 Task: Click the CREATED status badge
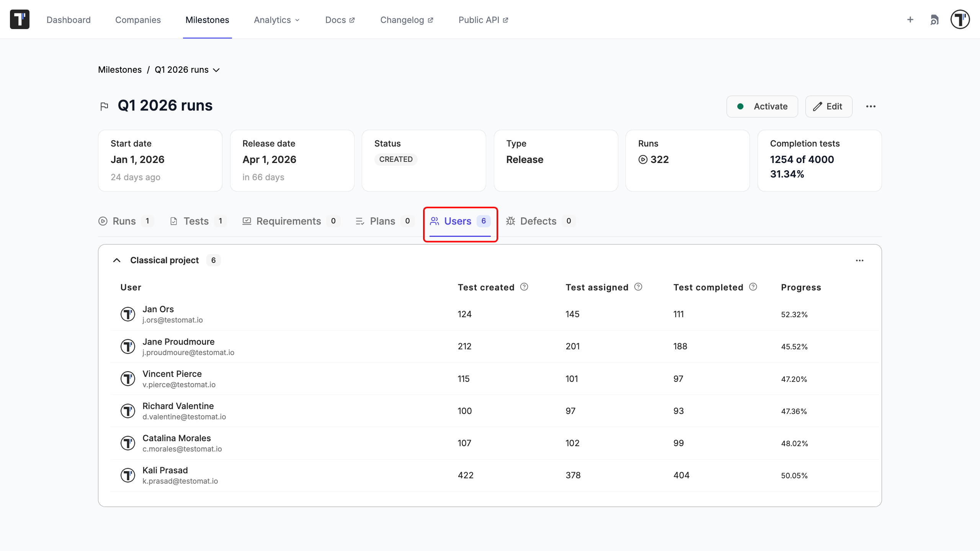pyautogui.click(x=396, y=159)
